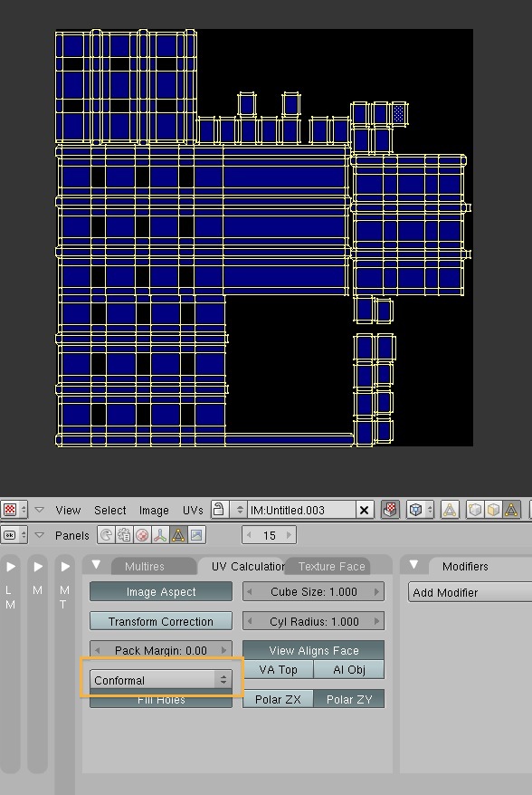Select the Polar ZY option

tap(349, 699)
